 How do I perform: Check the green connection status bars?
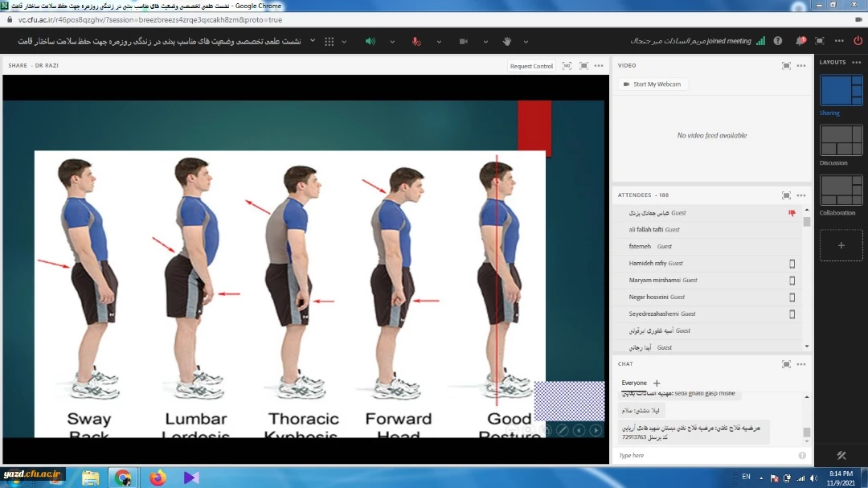pyautogui.click(x=760, y=41)
